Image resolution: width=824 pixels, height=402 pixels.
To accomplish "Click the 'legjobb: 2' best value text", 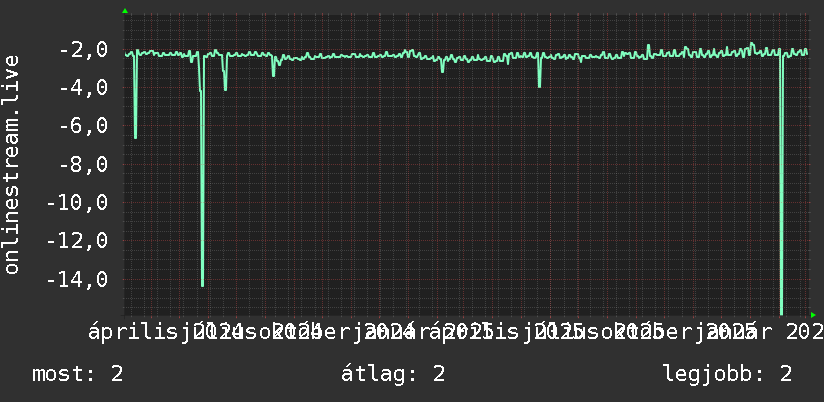I will pyautogui.click(x=728, y=374).
